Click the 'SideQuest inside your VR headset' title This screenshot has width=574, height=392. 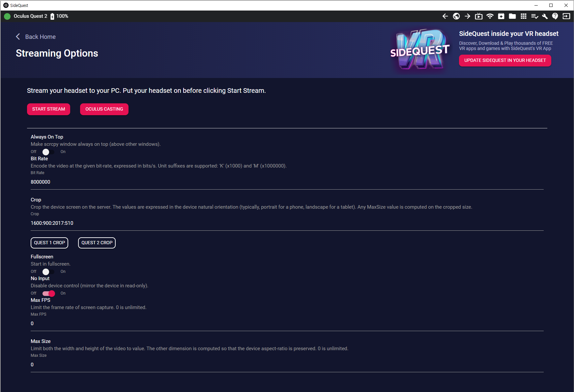(x=509, y=34)
